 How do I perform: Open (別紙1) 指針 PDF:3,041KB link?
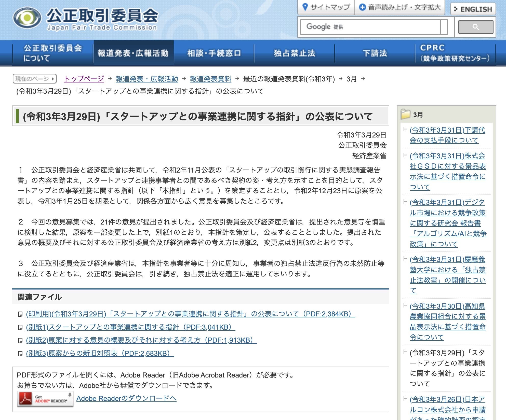pos(130,327)
